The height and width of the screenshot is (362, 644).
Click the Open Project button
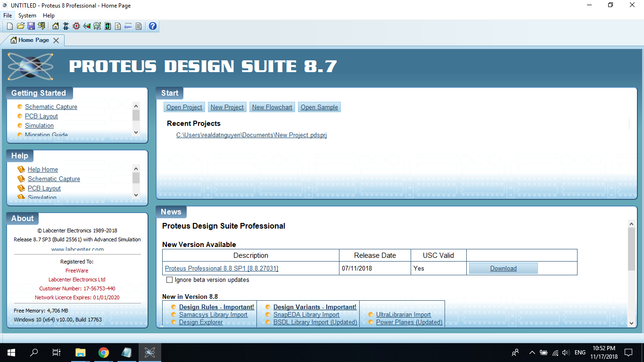(184, 107)
